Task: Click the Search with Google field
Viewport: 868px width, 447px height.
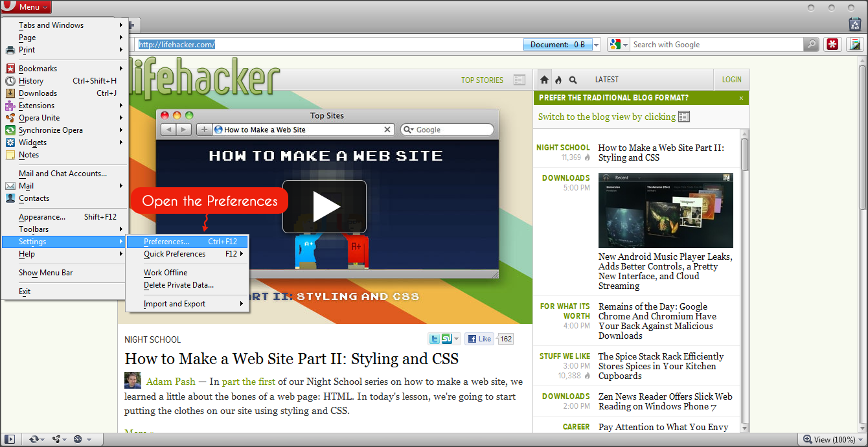Action: pos(717,45)
